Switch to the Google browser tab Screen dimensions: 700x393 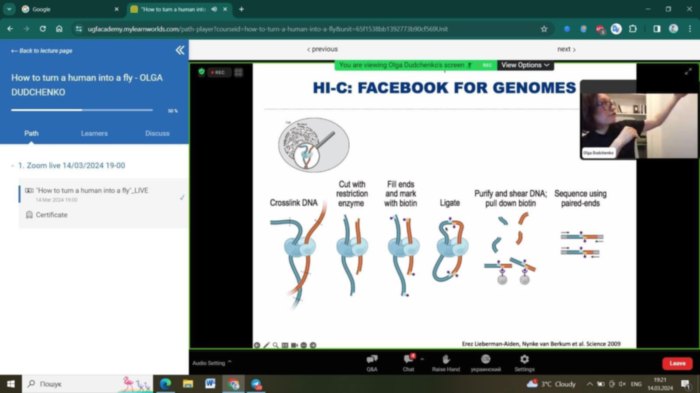71,9
